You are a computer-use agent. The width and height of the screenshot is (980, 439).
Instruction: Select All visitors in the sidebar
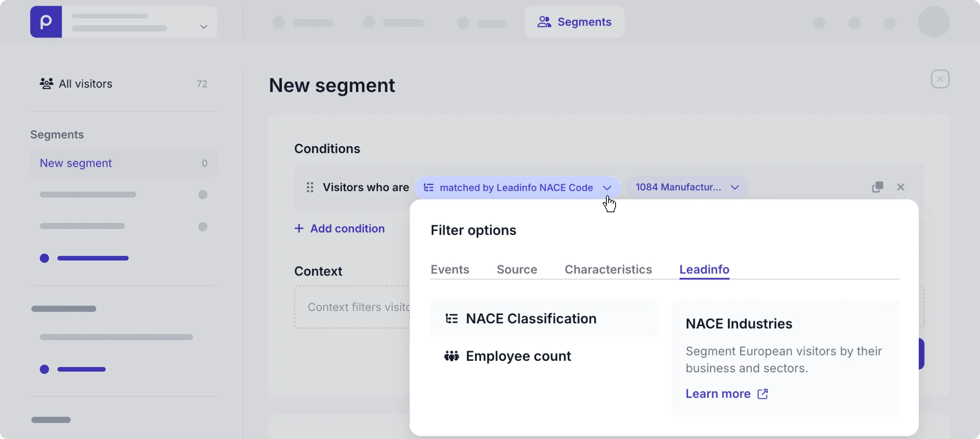point(123,84)
